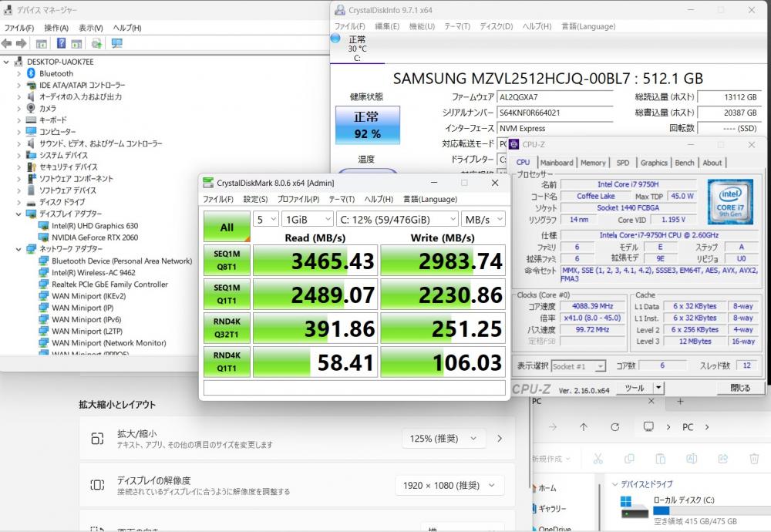Image resolution: width=771 pixels, height=532 pixels.
Task: Open the ツール dropdown arrow in CPU-Z
Action: click(x=658, y=388)
